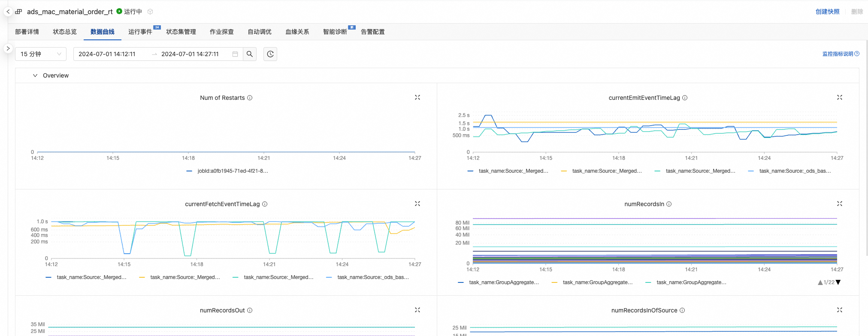Click the cube icon after running status
This screenshot has width=868, height=336.
pyautogui.click(x=150, y=12)
